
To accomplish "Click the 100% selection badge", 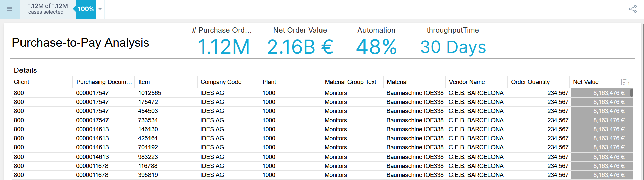I will pyautogui.click(x=86, y=9).
